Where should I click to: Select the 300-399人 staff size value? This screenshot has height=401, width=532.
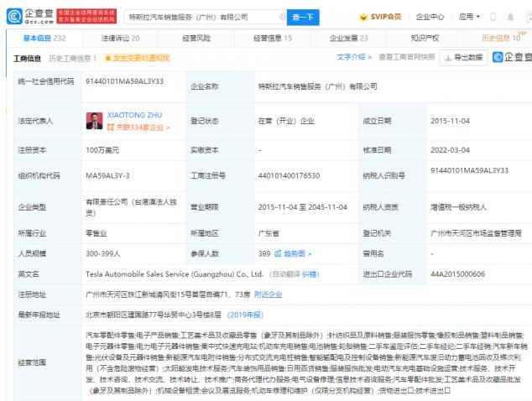click(103, 253)
